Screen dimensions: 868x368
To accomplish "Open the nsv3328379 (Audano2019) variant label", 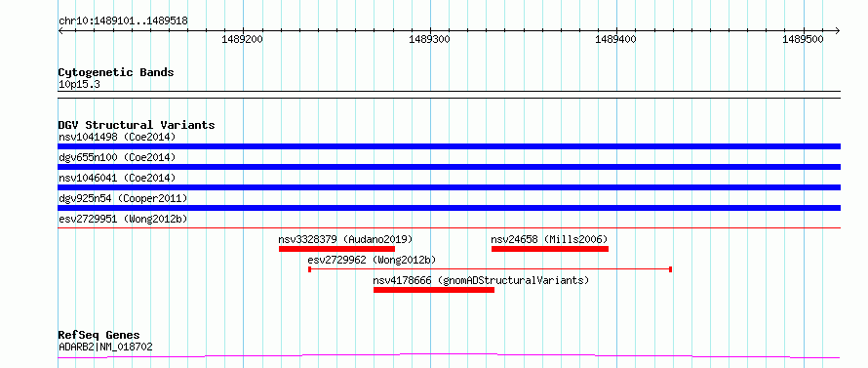I will (345, 239).
